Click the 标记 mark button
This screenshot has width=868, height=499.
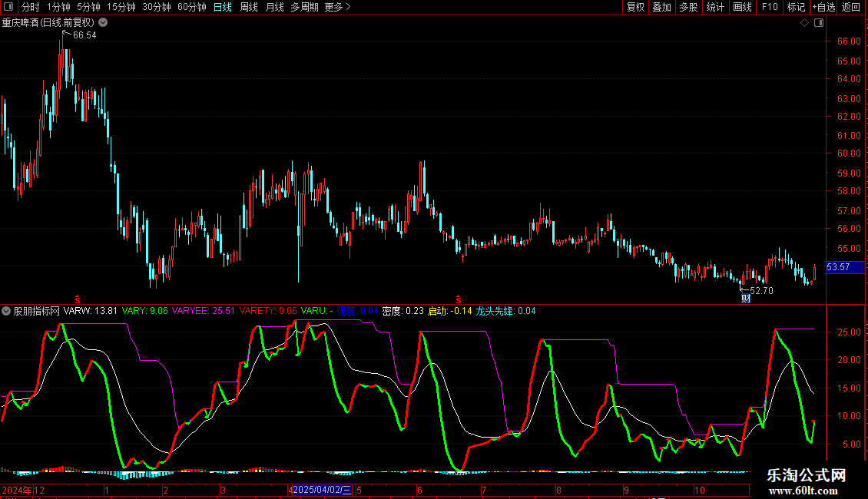(x=795, y=8)
